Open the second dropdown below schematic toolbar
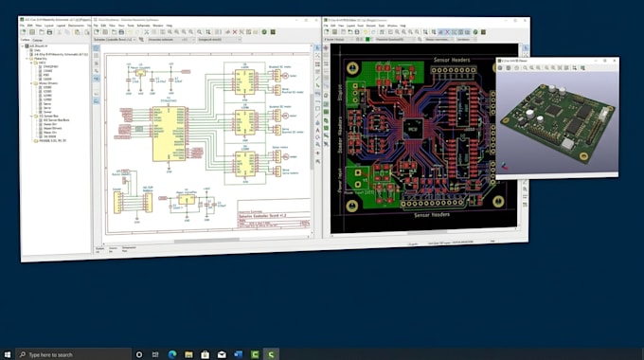This screenshot has width=644, height=360. (x=170, y=40)
